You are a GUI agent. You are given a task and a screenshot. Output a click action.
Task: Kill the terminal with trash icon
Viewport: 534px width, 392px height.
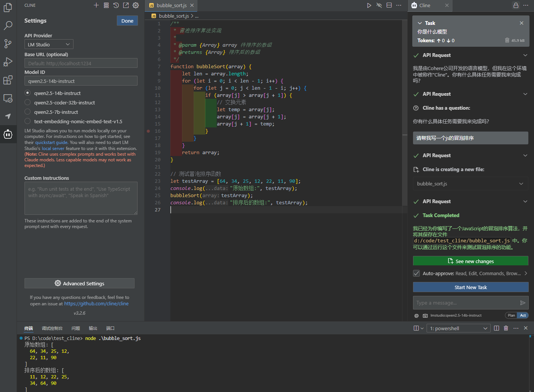[506, 328]
